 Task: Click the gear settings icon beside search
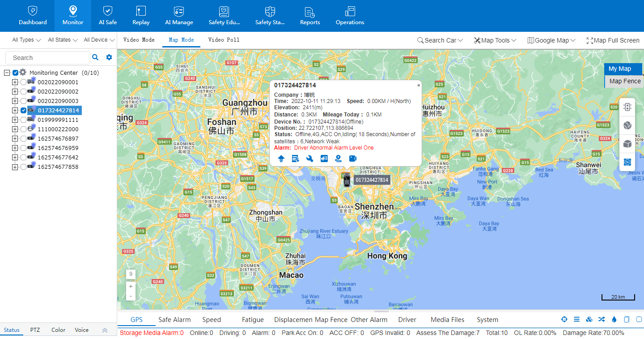tap(109, 57)
